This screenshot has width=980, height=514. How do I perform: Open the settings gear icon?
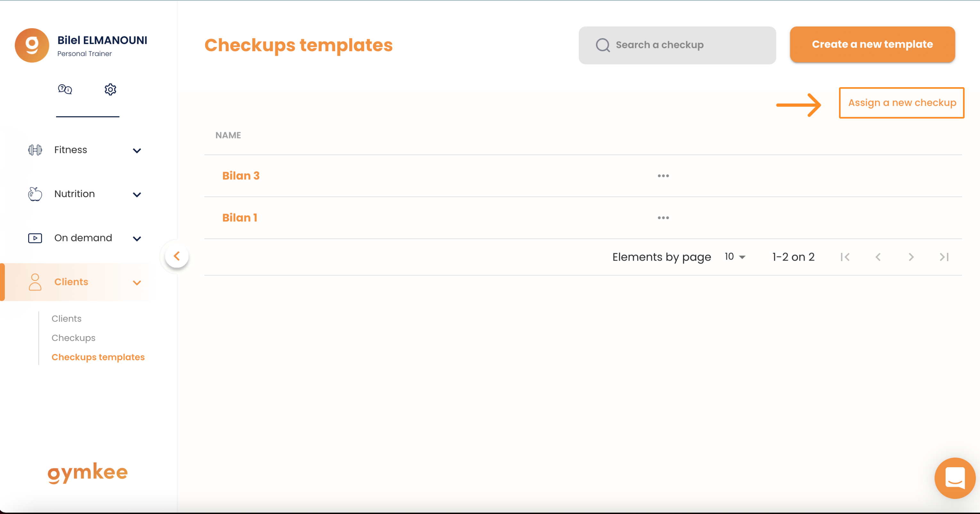coord(110,89)
